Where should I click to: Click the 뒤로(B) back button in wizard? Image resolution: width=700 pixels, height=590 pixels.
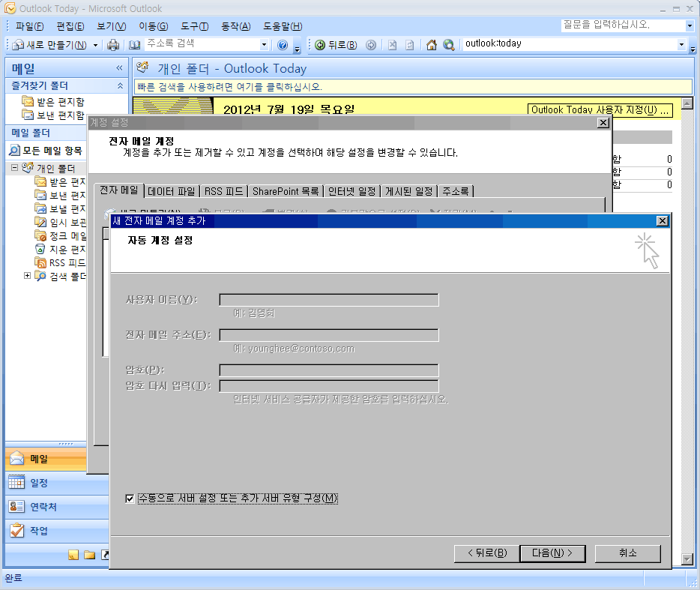[x=487, y=553]
